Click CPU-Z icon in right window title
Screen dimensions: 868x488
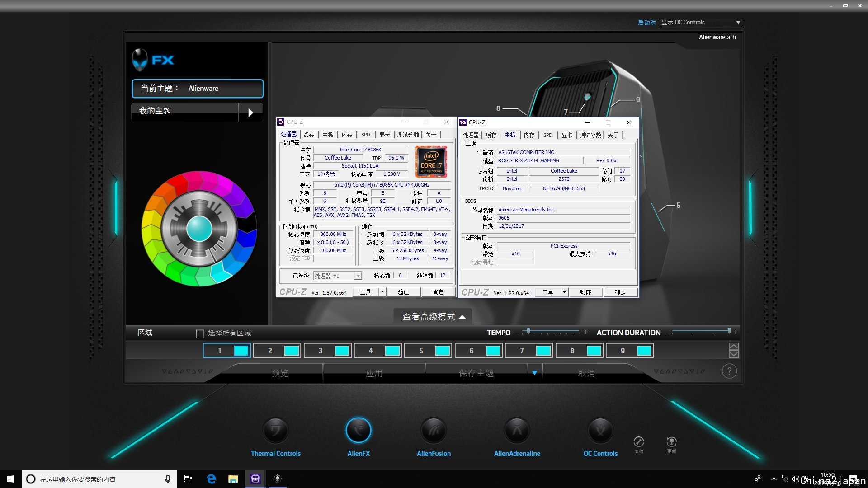click(463, 122)
